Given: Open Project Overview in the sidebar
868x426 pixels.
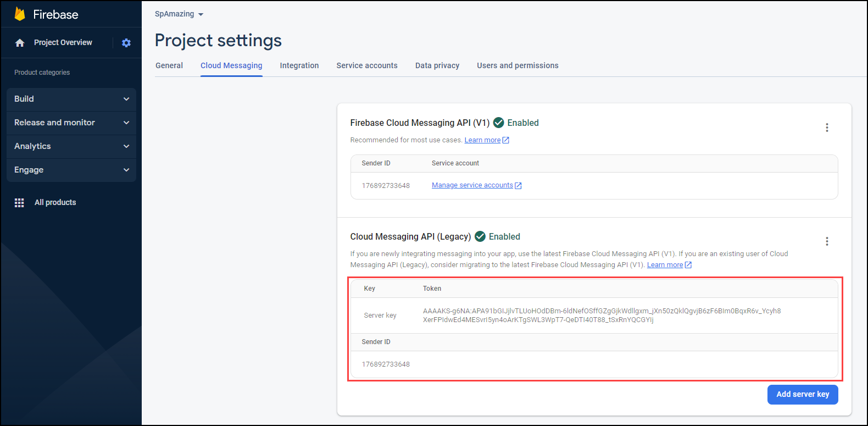Looking at the screenshot, I should [x=63, y=43].
